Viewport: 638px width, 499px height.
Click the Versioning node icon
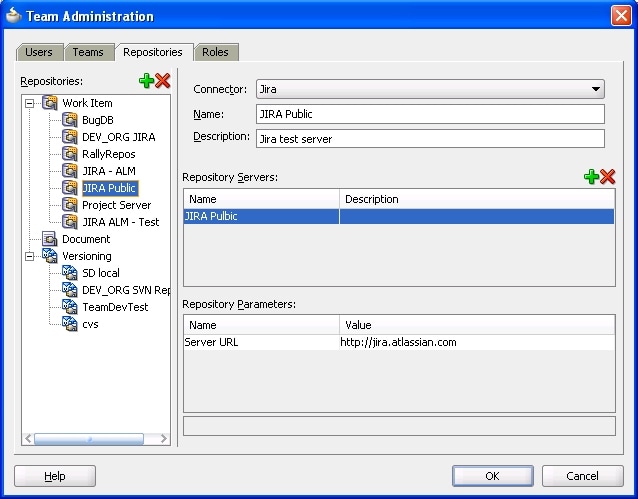50,256
